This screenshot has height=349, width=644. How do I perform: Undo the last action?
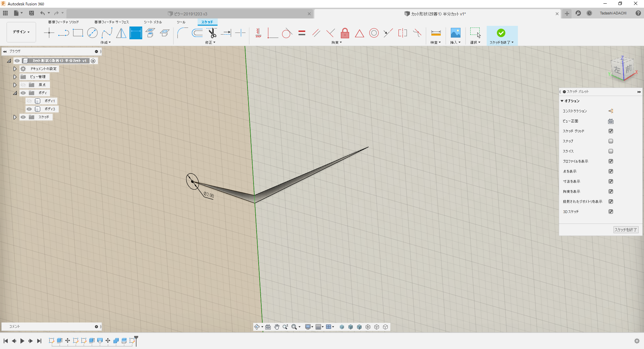pos(42,13)
